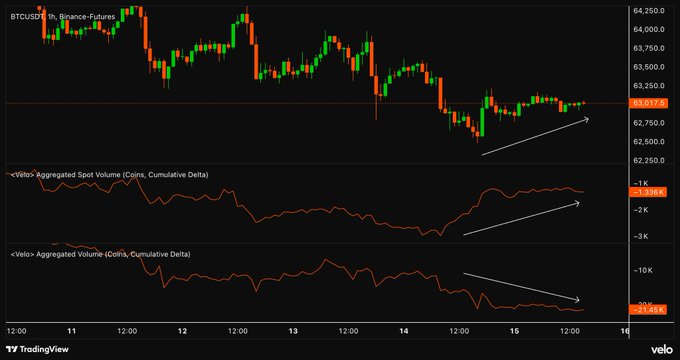Click the velo logo
680x360 pixels.
[661, 349]
